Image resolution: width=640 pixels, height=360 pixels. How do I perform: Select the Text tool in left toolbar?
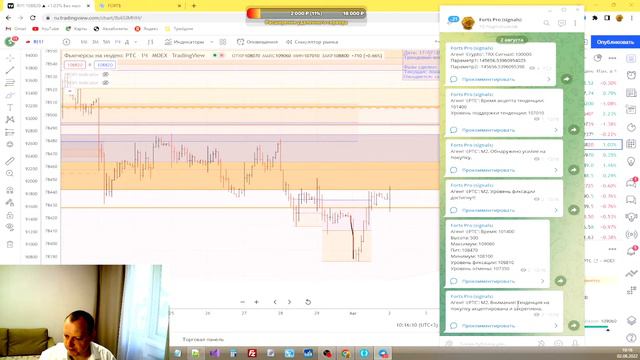10,108
